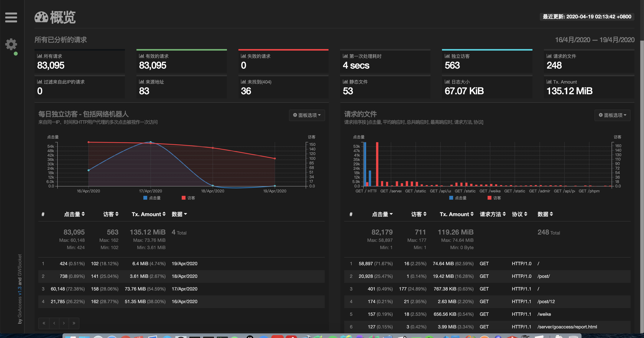
Task: Go to first page of visitors table
Action: pos(44,323)
